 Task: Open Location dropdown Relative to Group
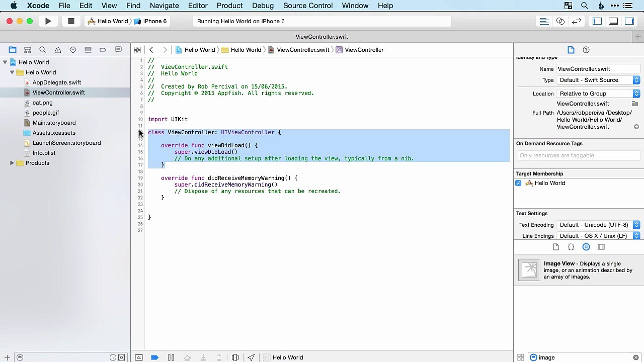tap(598, 94)
